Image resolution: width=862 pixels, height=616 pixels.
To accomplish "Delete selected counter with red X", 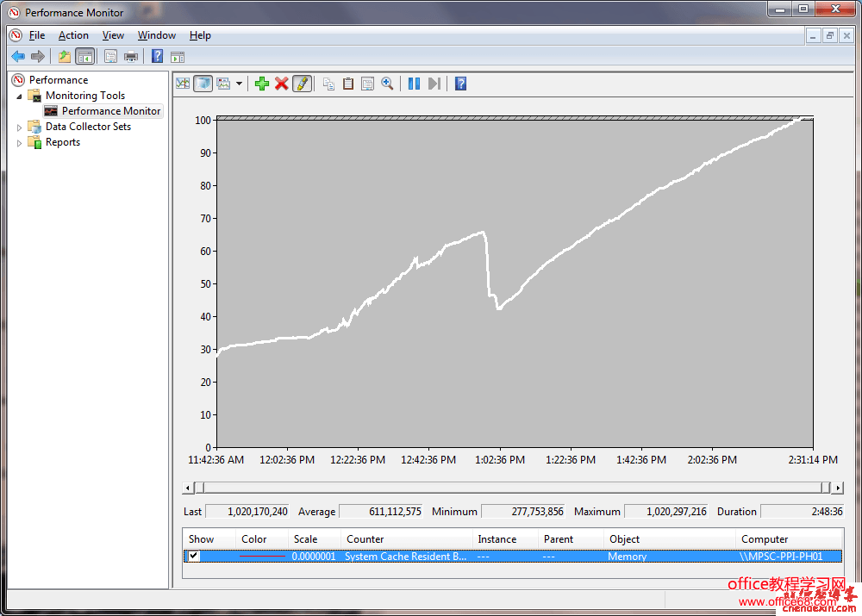I will [x=282, y=84].
